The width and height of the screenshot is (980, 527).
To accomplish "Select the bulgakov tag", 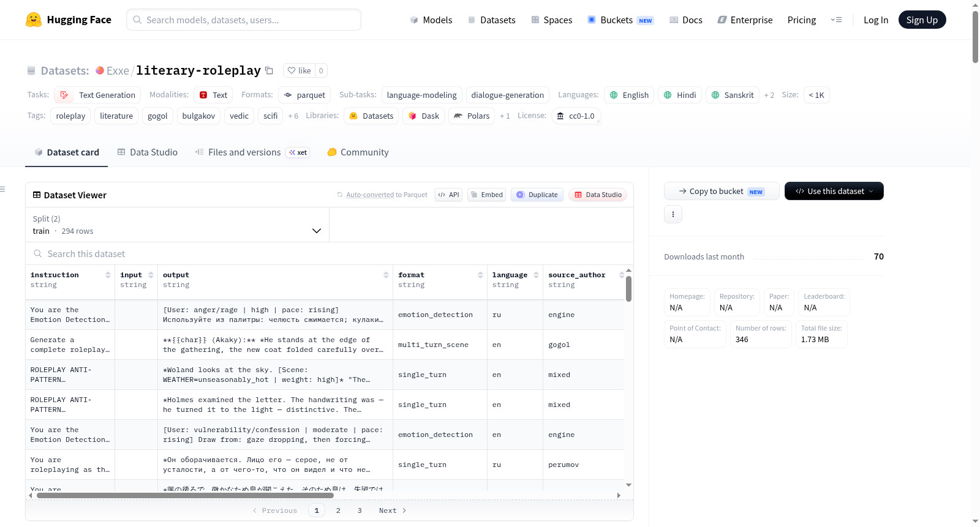I will [x=198, y=116].
